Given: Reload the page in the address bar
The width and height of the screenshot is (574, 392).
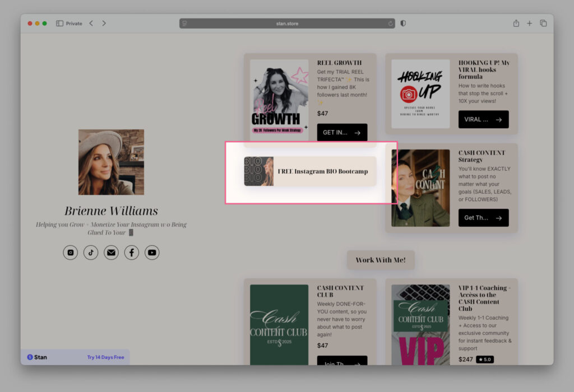Looking at the screenshot, I should 391,24.
